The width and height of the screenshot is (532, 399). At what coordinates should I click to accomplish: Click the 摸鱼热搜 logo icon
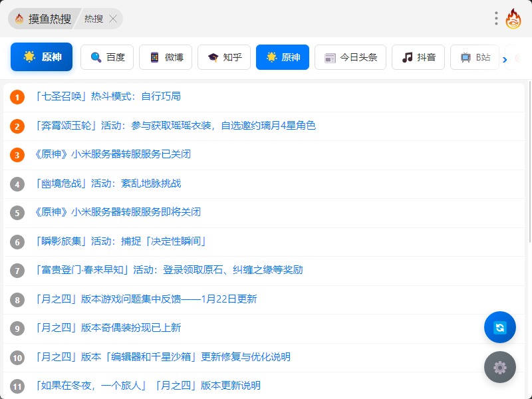coord(19,19)
